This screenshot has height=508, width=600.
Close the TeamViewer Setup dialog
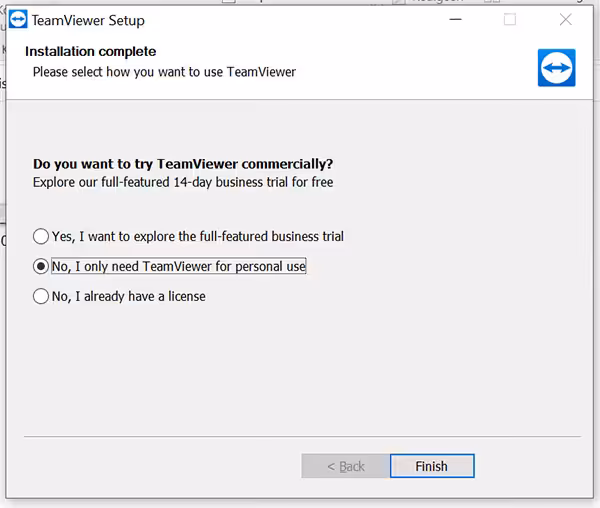coord(566,20)
